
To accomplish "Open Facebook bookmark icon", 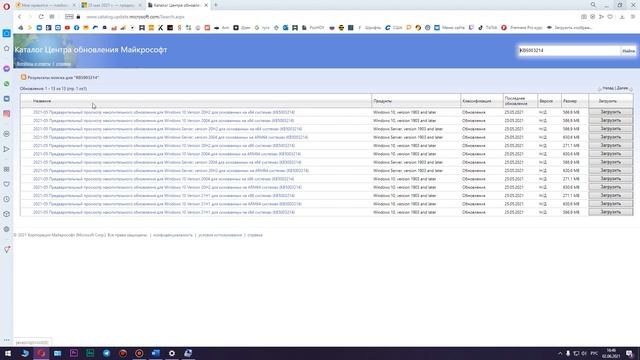I will coord(76,28).
